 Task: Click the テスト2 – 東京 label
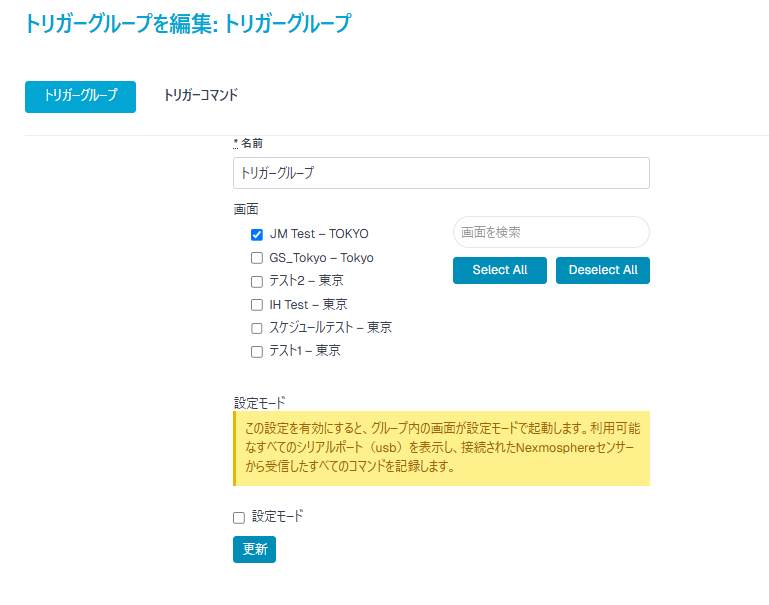tap(307, 281)
